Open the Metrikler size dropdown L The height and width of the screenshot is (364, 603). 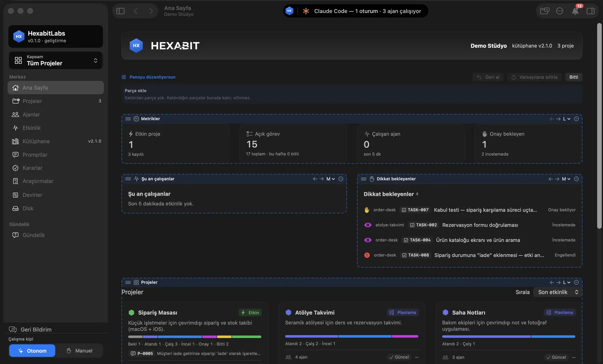tap(567, 119)
